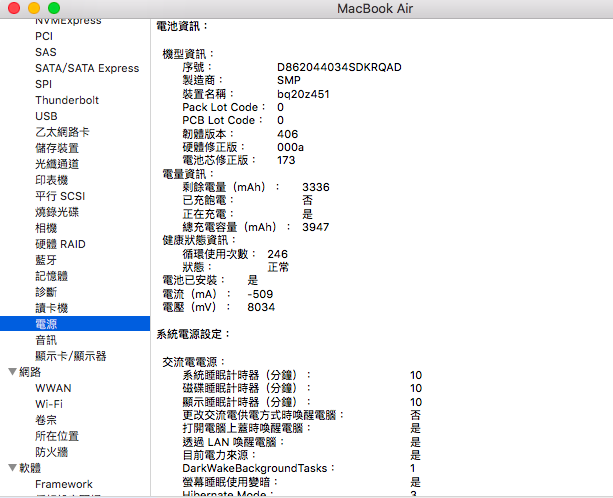Open 儲存裝置 sidebar entry

pyautogui.click(x=57, y=148)
